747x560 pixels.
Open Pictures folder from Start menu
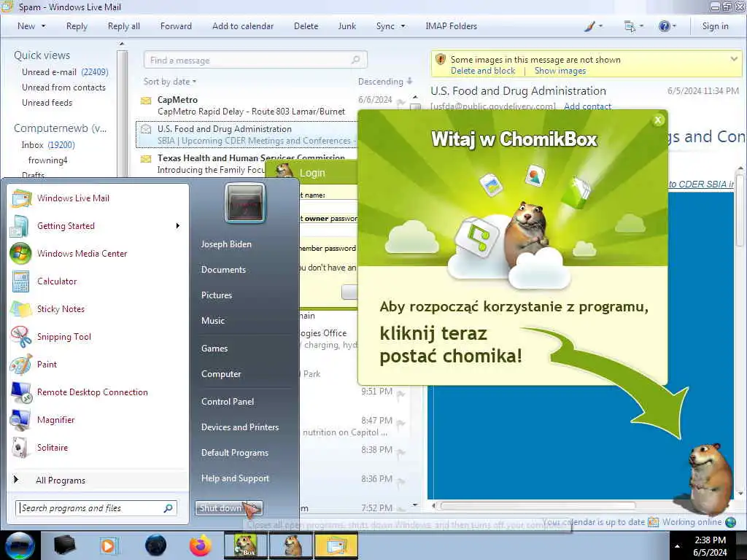216,295
